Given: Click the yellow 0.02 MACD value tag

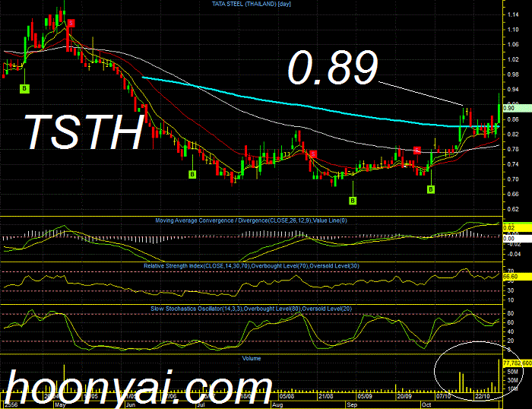Looking at the screenshot, I should click(x=517, y=228).
